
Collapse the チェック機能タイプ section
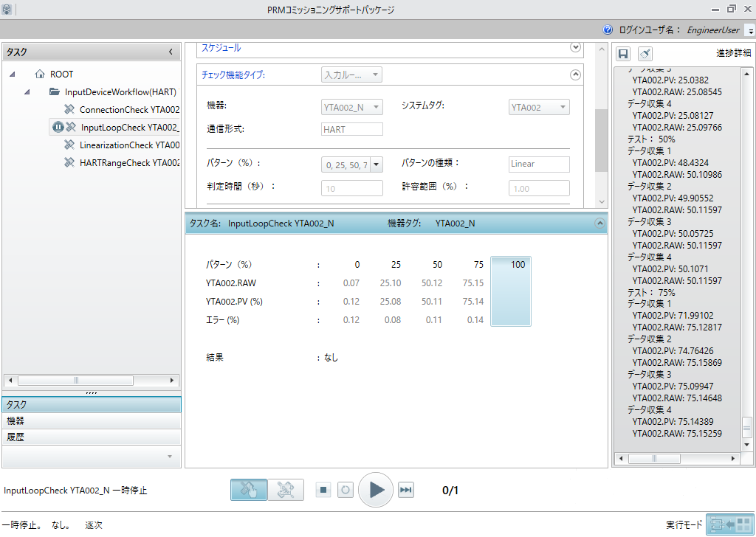point(575,75)
